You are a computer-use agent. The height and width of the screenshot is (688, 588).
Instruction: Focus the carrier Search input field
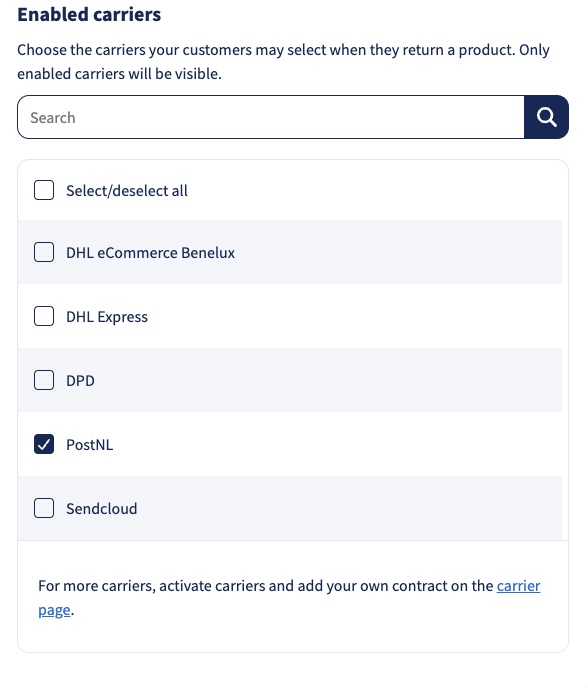271,117
